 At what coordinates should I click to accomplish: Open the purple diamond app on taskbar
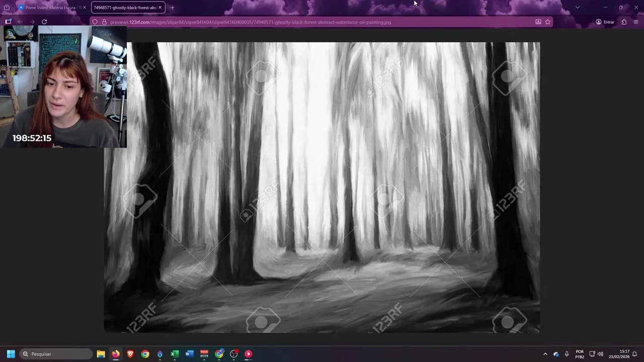(160, 354)
